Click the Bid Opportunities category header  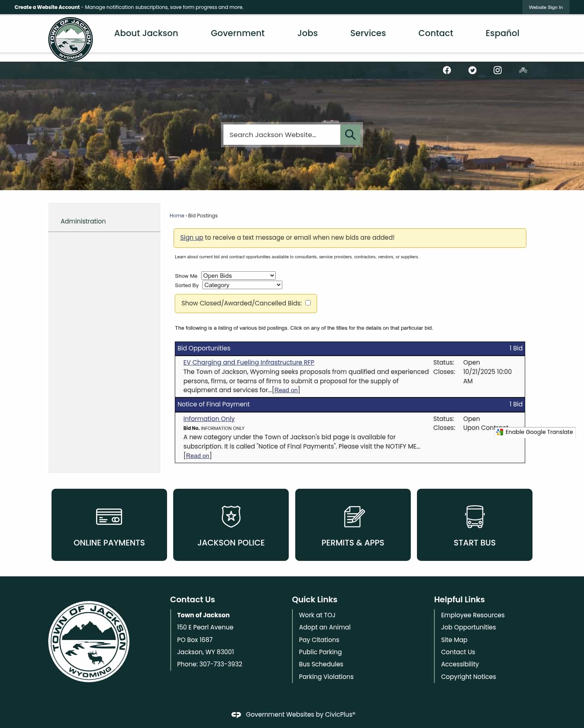350,348
